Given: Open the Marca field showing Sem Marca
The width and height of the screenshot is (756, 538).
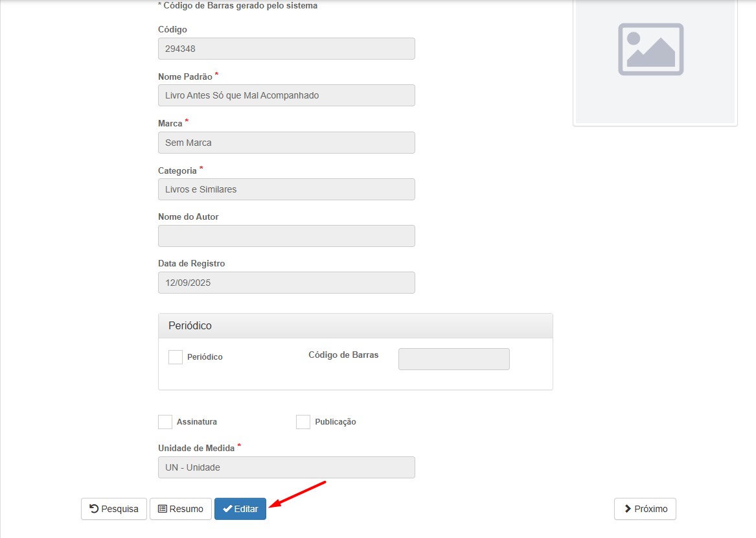Looking at the screenshot, I should (286, 143).
